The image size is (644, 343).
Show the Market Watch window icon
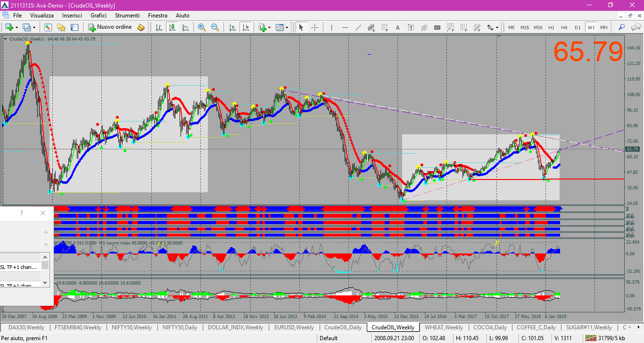pos(48,27)
